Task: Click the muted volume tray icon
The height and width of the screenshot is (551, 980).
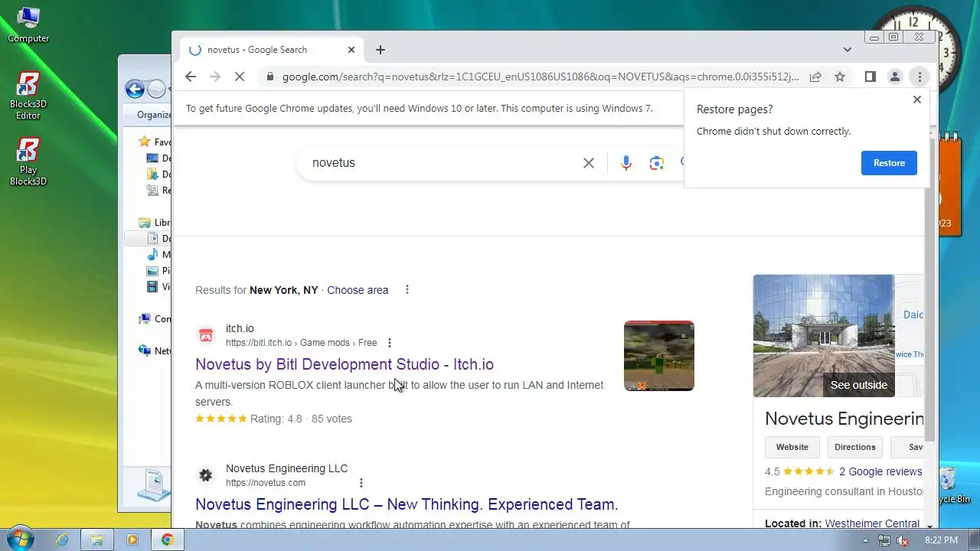Action: [903, 540]
